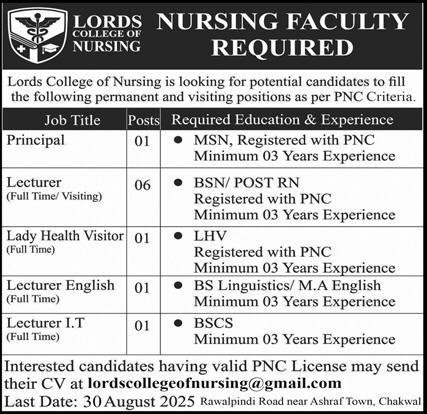Click the bullet beside BSN/ POST RN

point(178,182)
